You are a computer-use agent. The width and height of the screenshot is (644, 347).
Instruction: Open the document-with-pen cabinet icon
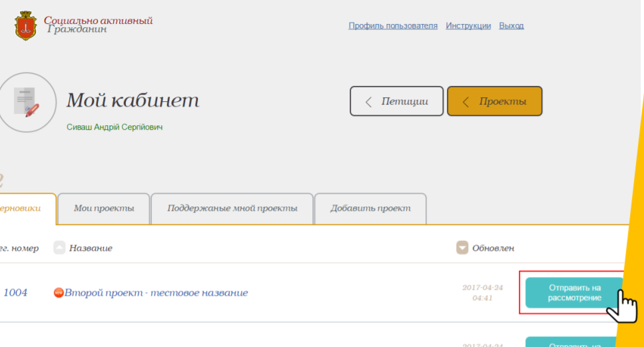[27, 103]
